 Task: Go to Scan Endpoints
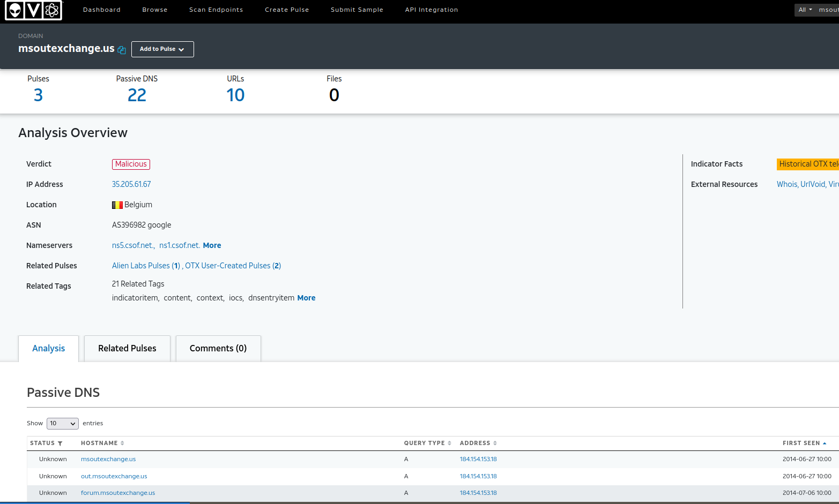tap(216, 10)
